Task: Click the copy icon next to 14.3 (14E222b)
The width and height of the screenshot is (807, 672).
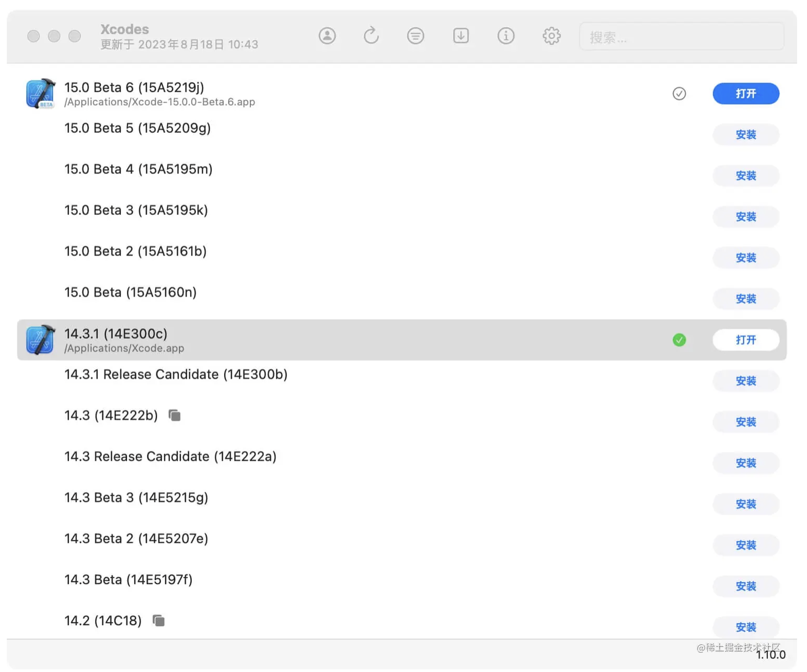Action: [175, 415]
